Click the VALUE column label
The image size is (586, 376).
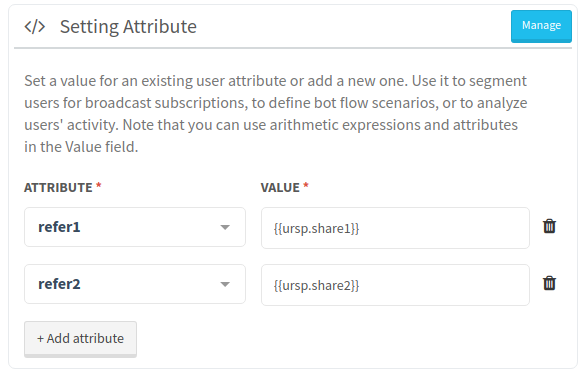click(x=280, y=187)
